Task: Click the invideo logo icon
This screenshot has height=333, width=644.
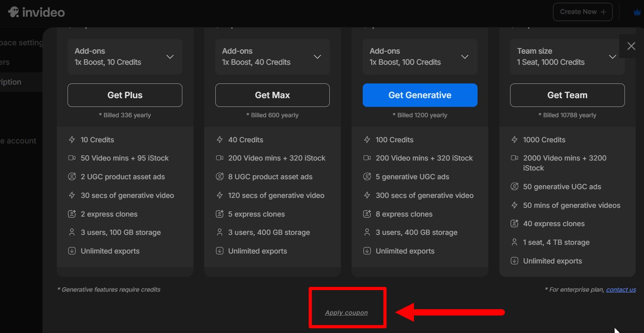Action: [14, 12]
